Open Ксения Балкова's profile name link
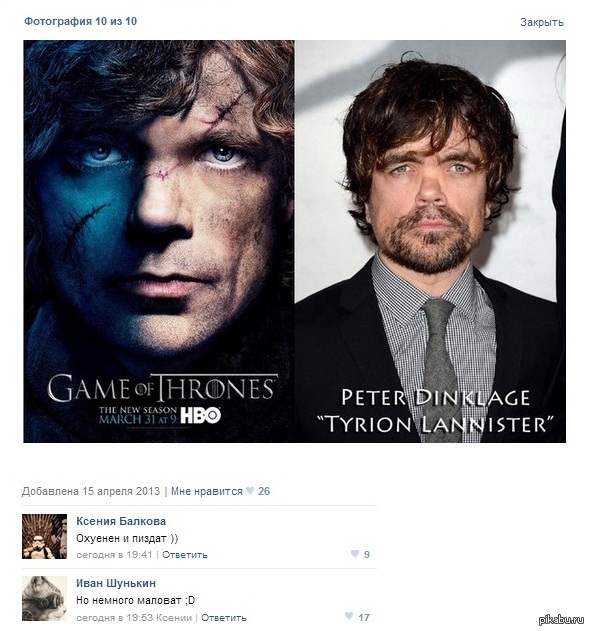The width and height of the screenshot is (589, 631). (x=121, y=521)
